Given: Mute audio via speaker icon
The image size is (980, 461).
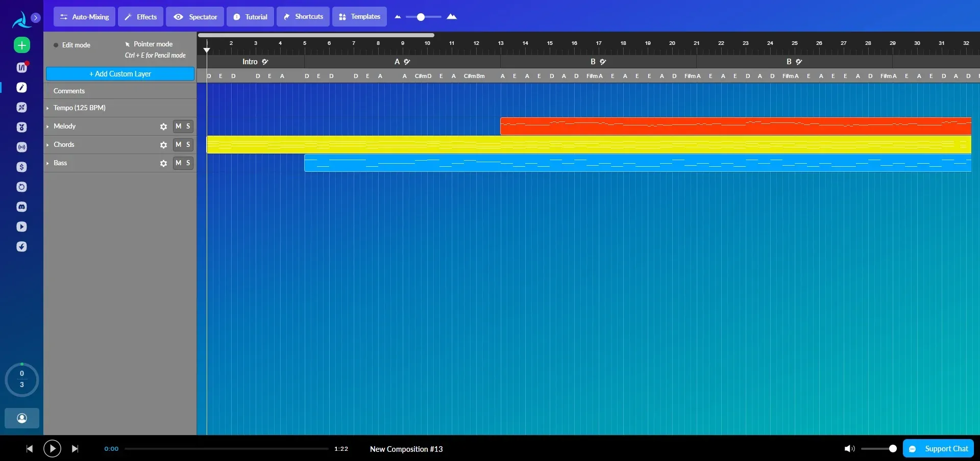Looking at the screenshot, I should click(x=849, y=449).
